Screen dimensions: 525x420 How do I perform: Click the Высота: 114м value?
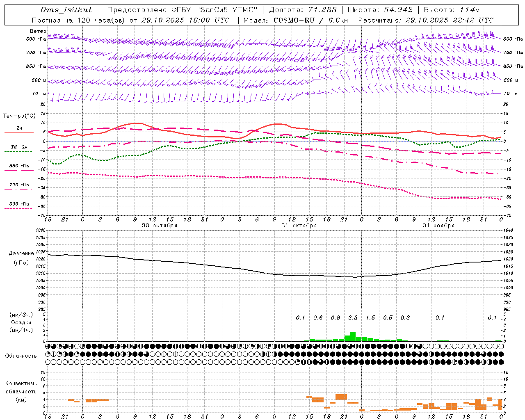point(452,10)
